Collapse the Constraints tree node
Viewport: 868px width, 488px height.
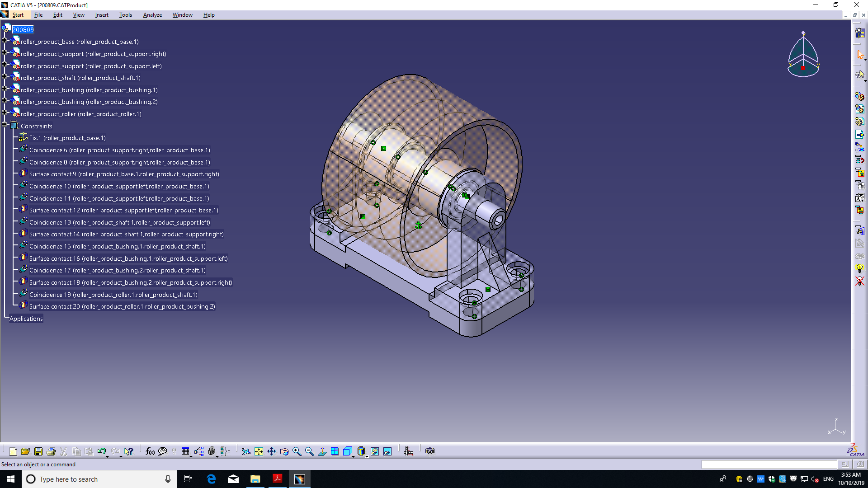pos(5,124)
